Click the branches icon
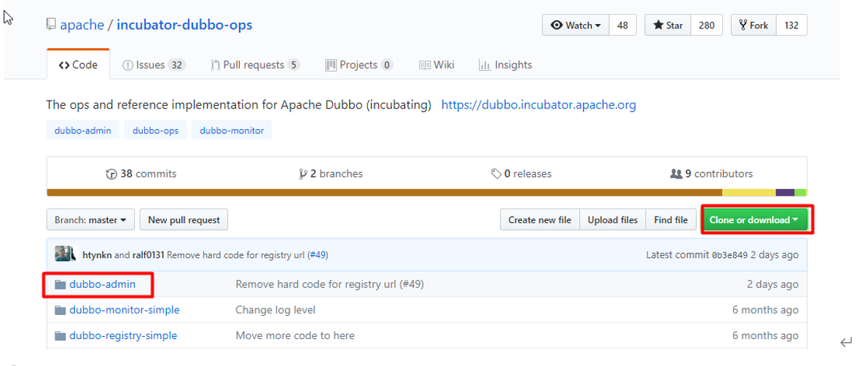The height and width of the screenshot is (366, 868). [x=302, y=174]
